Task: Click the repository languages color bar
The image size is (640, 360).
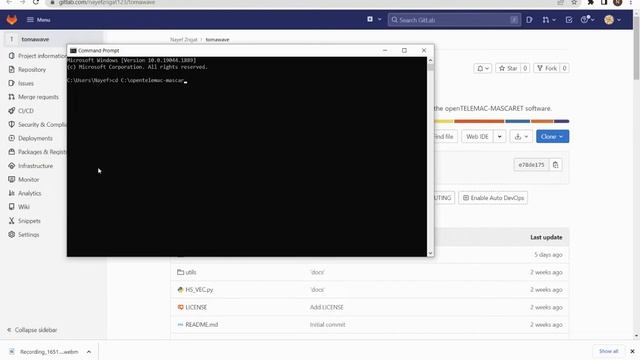Action: click(502, 121)
